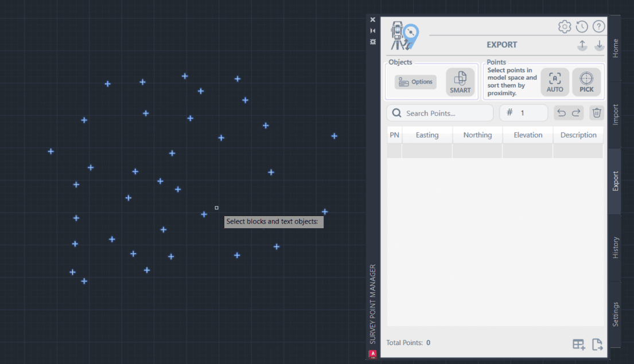
Task: Sort by the Easting column header
Action: coord(427,135)
